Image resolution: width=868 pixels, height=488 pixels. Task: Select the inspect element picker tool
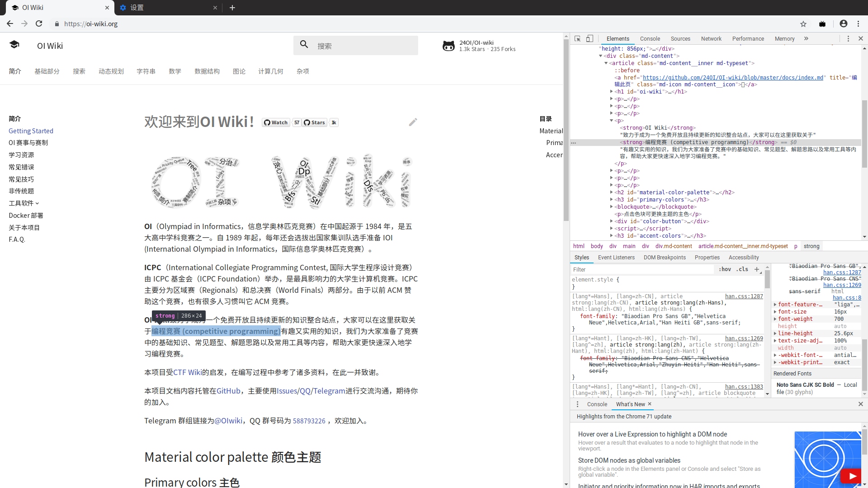click(x=577, y=38)
